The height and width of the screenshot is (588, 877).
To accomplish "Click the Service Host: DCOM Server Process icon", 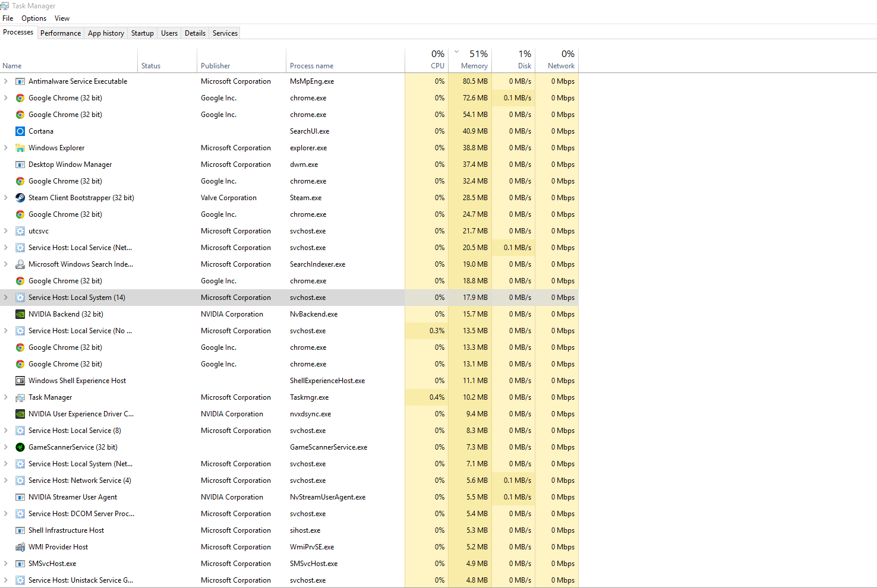I will tap(20, 514).
